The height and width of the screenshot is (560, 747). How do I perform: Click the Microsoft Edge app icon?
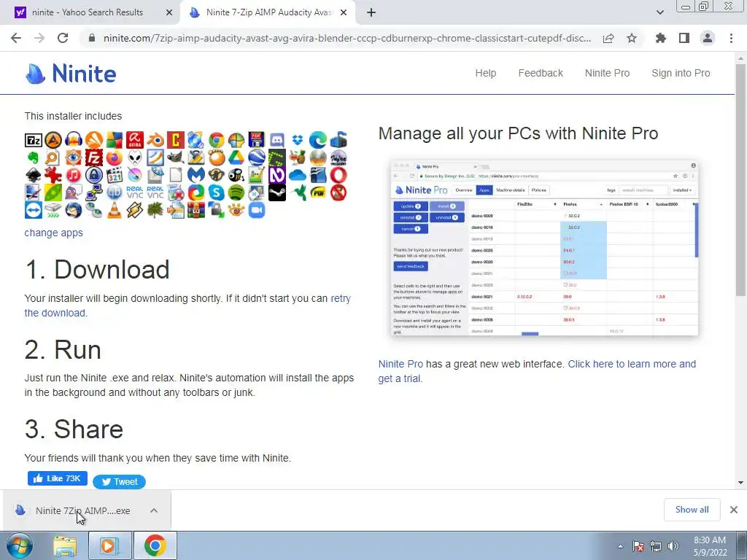pos(318,140)
